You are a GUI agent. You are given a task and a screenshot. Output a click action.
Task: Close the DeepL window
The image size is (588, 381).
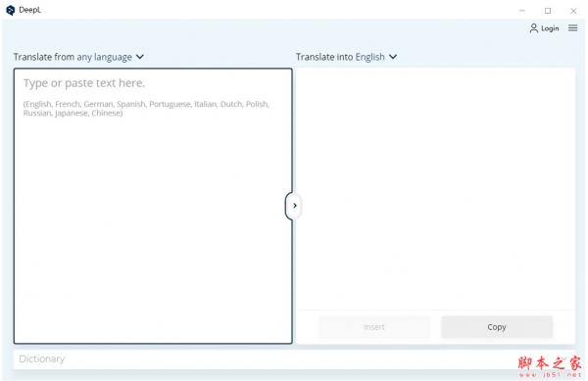pos(573,11)
